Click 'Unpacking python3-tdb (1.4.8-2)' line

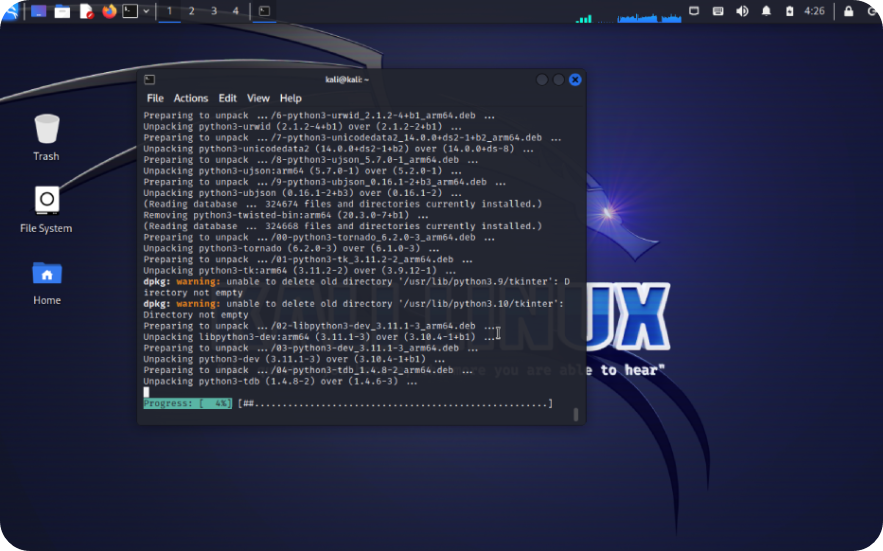click(280, 381)
